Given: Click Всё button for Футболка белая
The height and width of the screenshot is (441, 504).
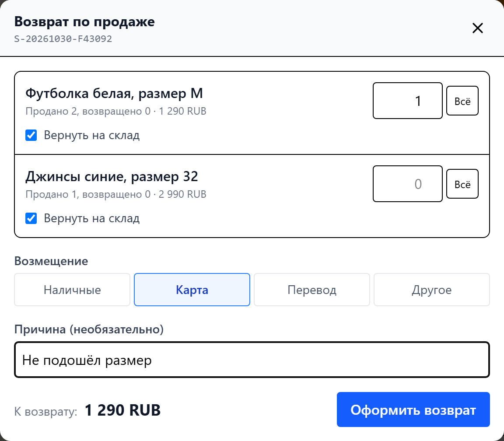Looking at the screenshot, I should pos(462,101).
